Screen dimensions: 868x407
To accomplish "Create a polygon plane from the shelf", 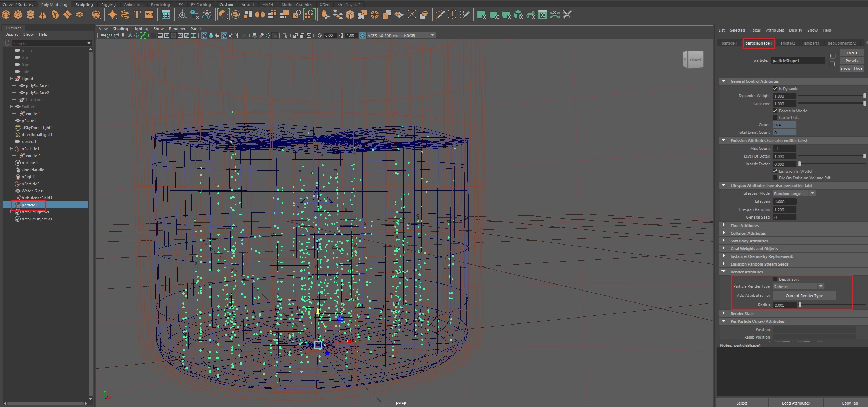I will (x=67, y=14).
